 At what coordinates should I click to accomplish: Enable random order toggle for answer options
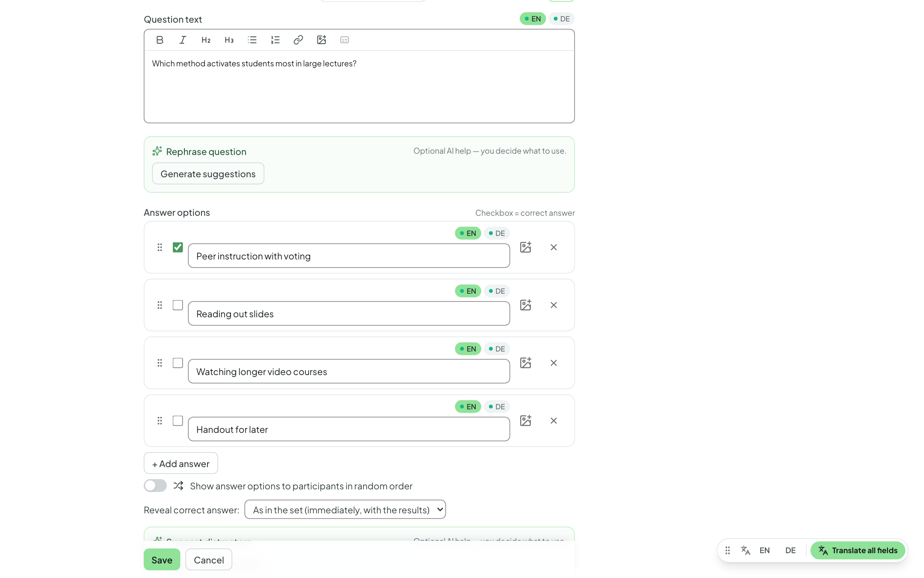(155, 486)
